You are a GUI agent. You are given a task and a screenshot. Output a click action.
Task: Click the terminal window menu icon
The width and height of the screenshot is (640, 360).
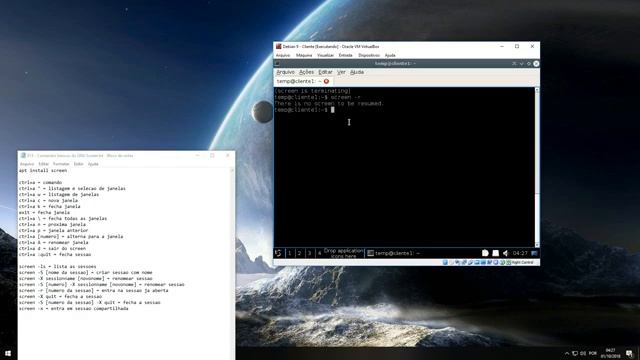click(278, 64)
